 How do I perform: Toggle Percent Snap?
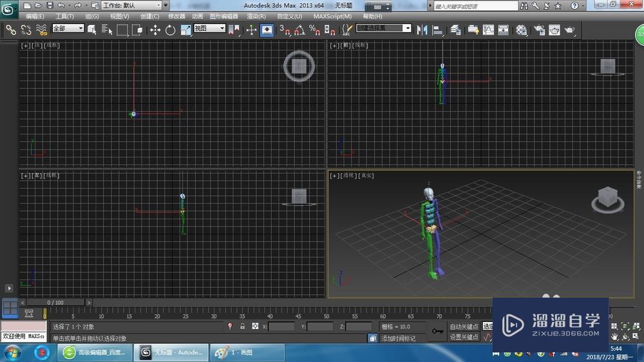315,30
